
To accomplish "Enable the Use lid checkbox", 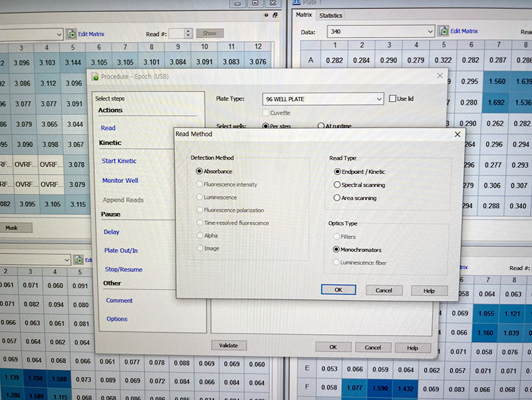I will click(x=392, y=99).
